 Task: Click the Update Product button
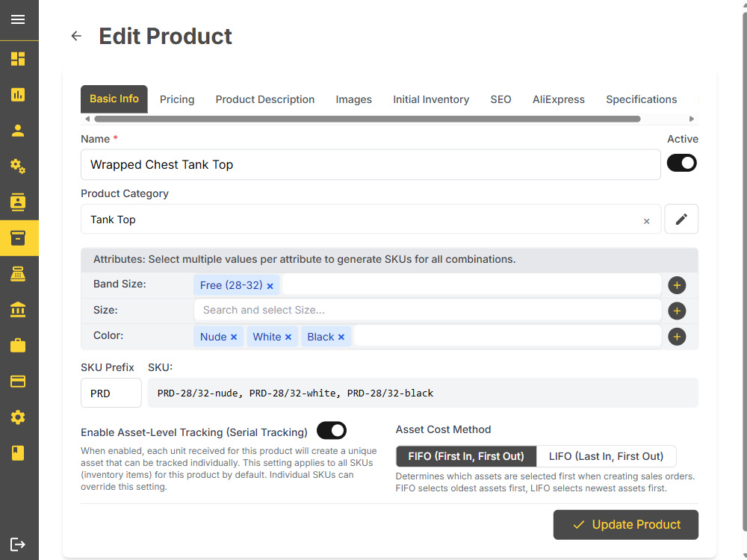[625, 525]
